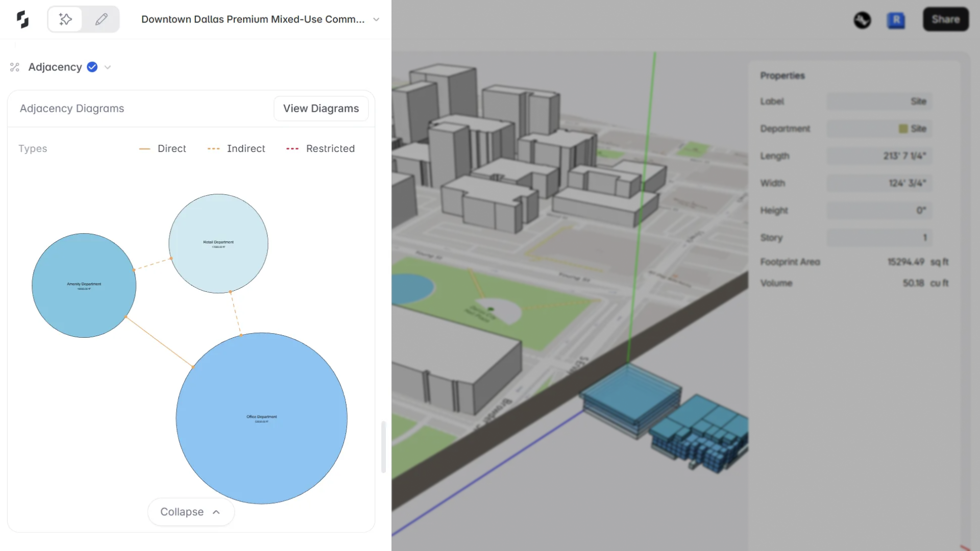Viewport: 980px width, 551px height.
Task: Switch to the pencil edit mode
Action: click(x=101, y=19)
